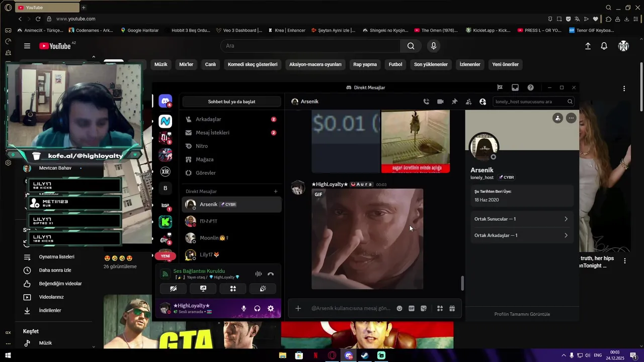Screen dimensions: 644x362
Task: Open Discord Direct Messages home icon
Action: (165, 101)
